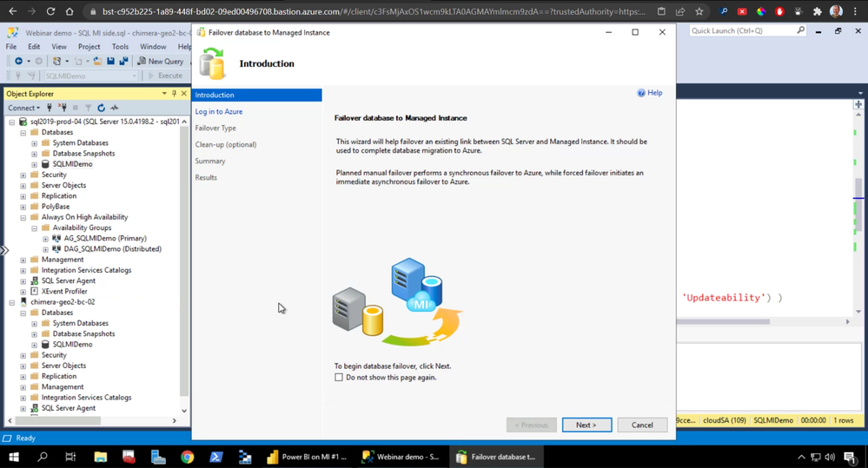Open Windows Start menu

click(14, 457)
